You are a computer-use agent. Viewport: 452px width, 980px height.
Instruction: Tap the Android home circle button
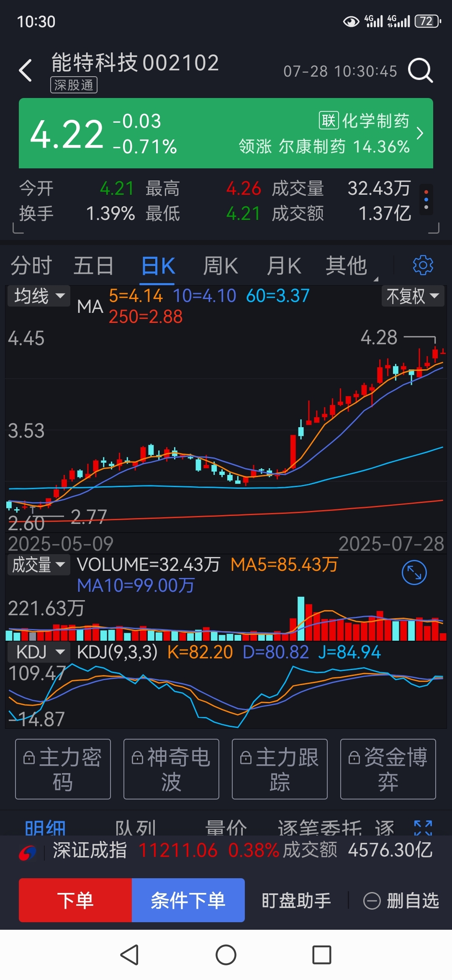226,955
